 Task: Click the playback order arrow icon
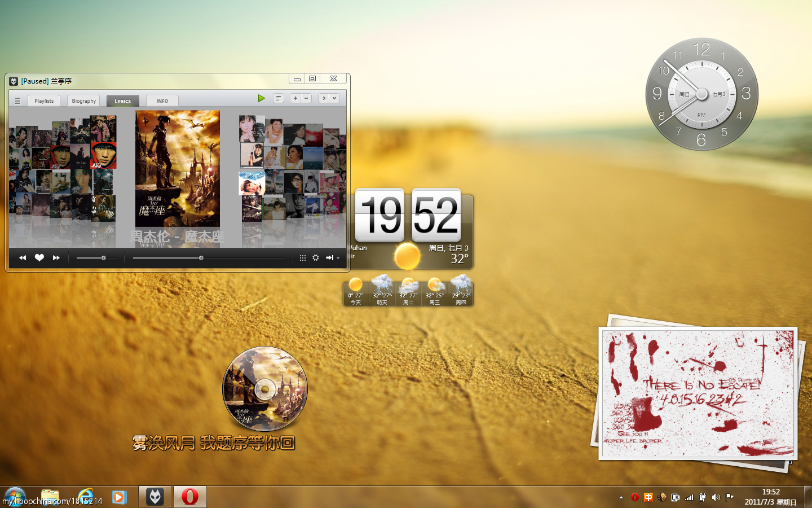coord(330,258)
